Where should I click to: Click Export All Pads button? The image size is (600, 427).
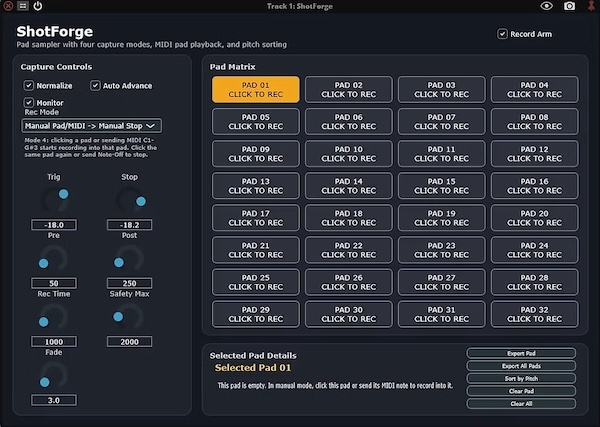(x=521, y=366)
